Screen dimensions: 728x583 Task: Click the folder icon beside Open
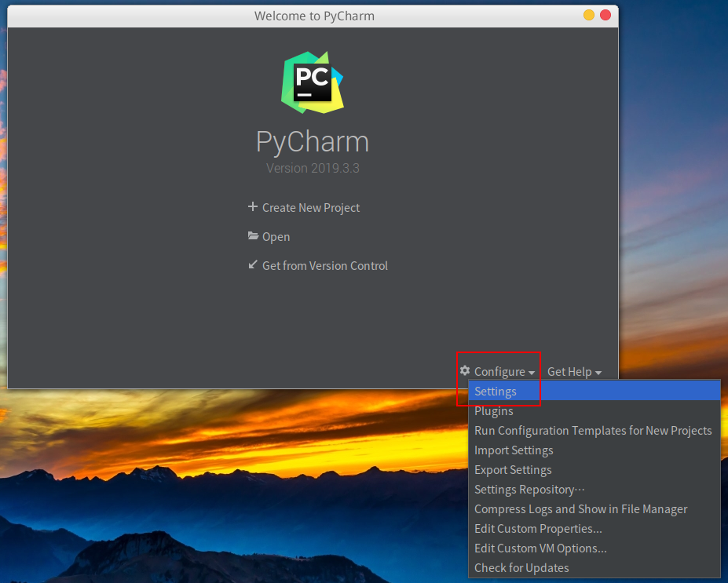click(x=253, y=235)
